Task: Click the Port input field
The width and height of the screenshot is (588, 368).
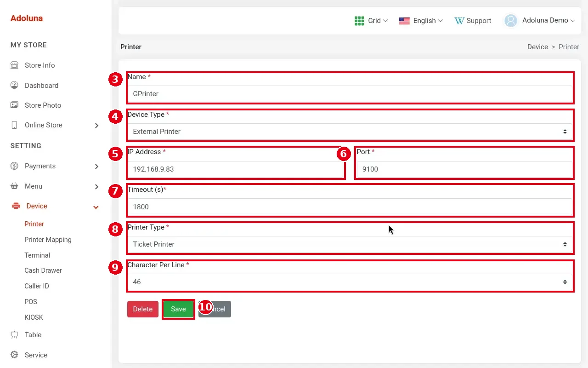Action: click(x=464, y=169)
